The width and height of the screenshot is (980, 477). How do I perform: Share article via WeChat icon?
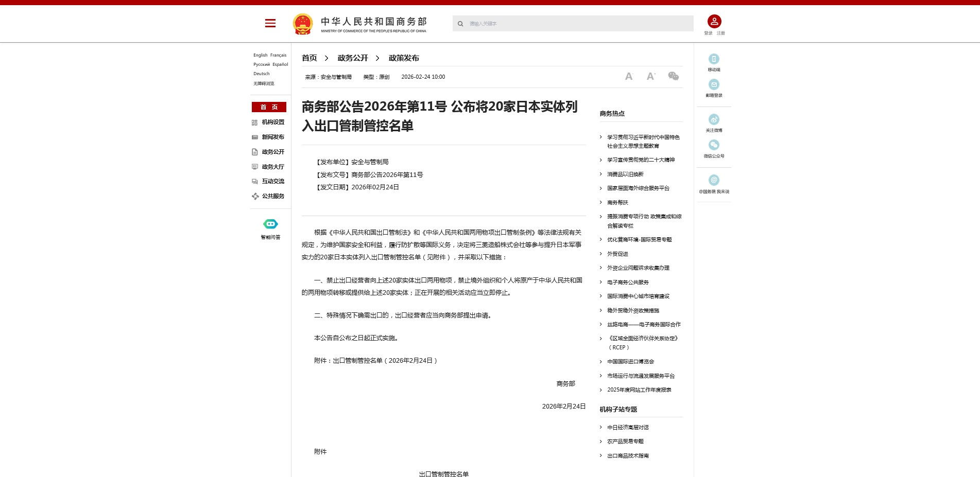(673, 76)
